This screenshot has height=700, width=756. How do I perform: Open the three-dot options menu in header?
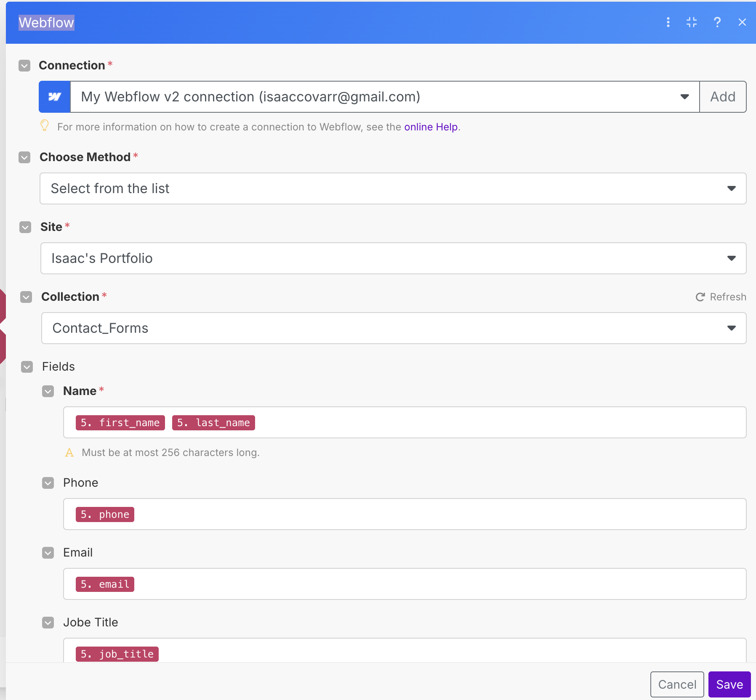[668, 22]
